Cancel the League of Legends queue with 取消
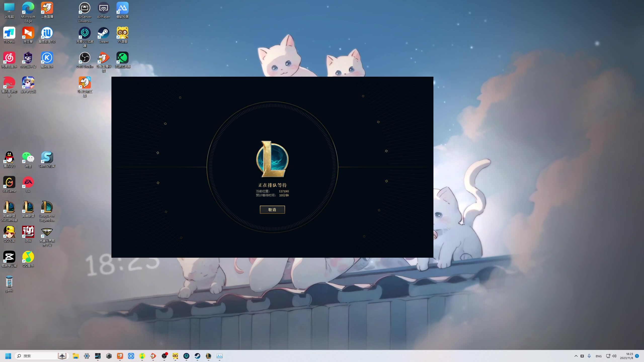The width and height of the screenshot is (644, 362). [272, 210]
